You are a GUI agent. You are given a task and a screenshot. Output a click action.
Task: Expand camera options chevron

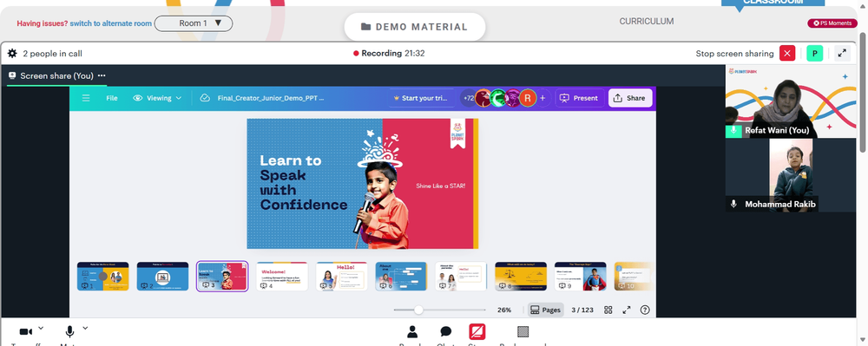tap(41, 329)
